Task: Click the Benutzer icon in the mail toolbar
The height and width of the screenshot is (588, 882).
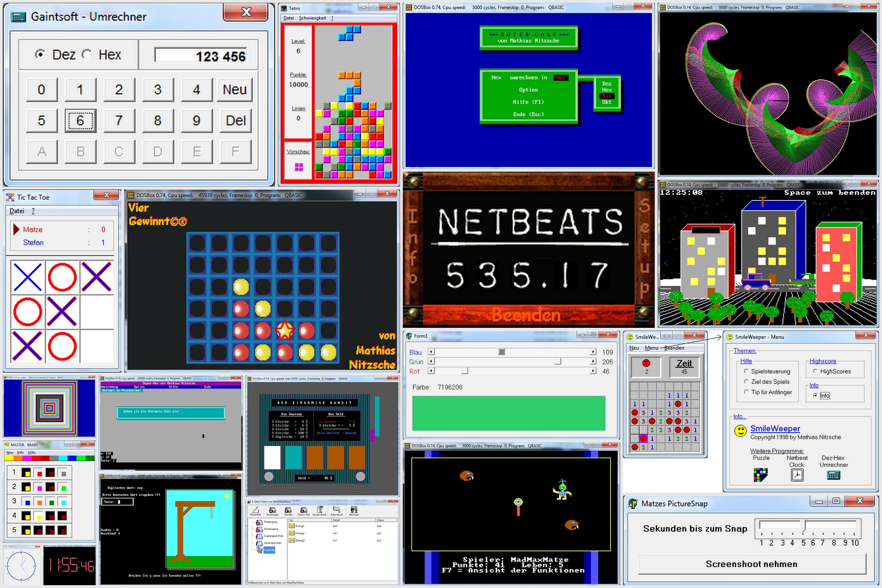Action: tap(354, 510)
